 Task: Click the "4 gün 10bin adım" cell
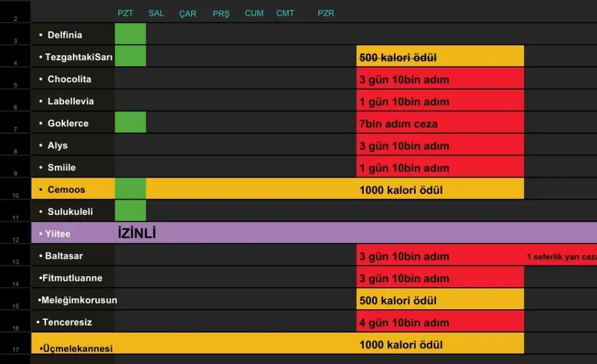(x=440, y=322)
